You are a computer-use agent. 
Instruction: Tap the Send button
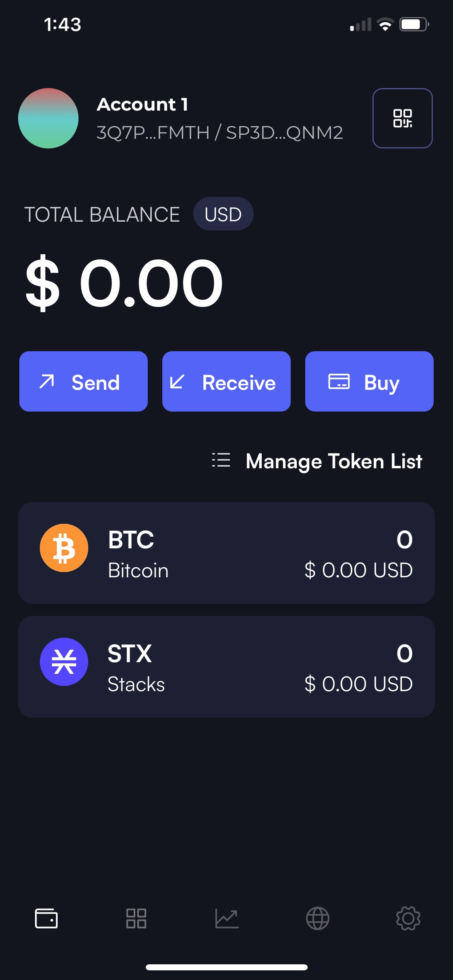tap(83, 381)
